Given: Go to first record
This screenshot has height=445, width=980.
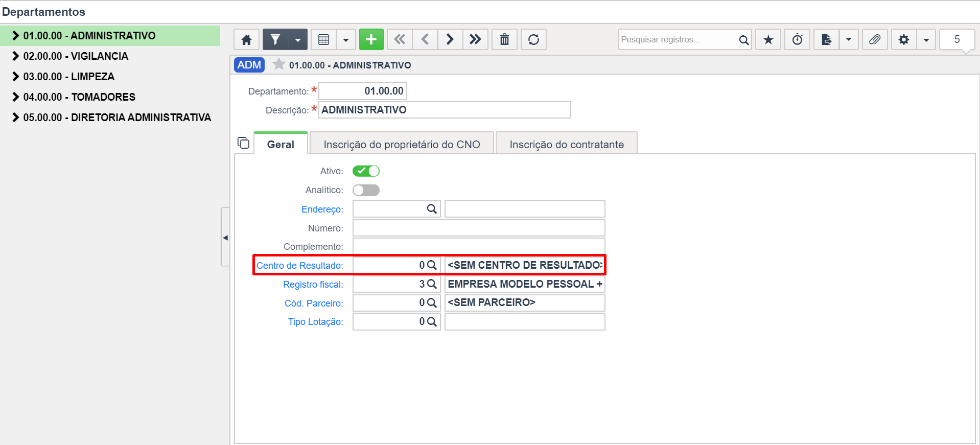Looking at the screenshot, I should tap(400, 39).
